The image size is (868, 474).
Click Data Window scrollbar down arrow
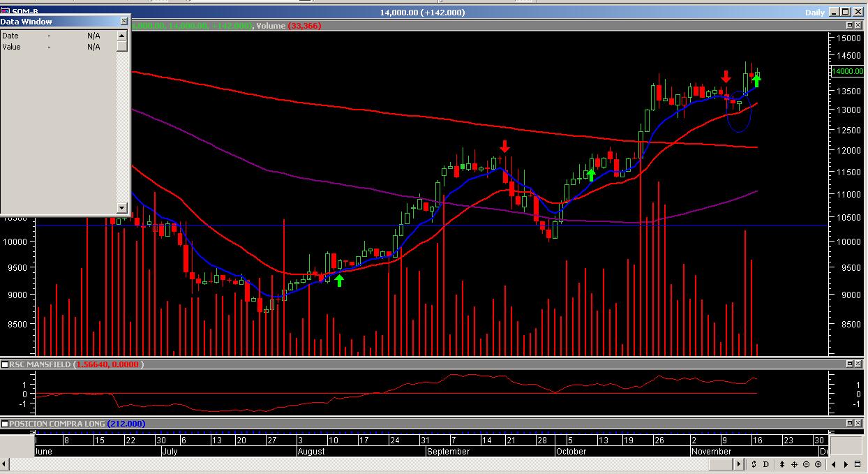122,207
